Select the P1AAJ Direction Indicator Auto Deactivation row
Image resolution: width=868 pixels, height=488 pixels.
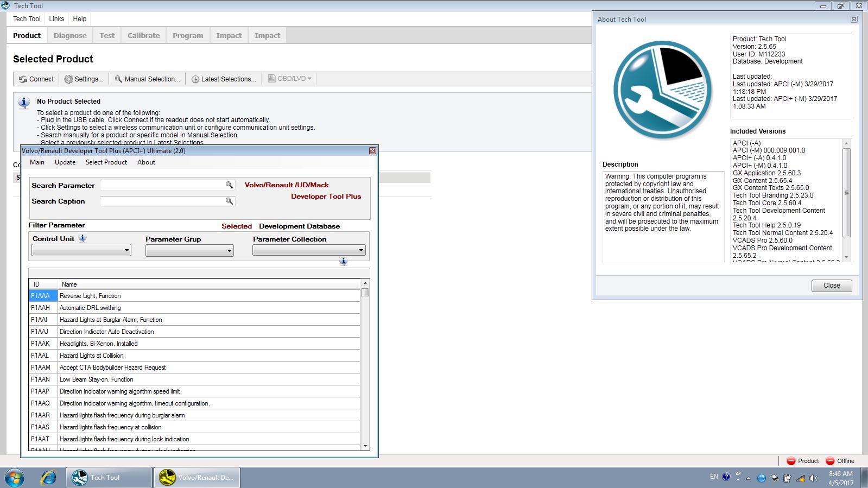click(194, 332)
